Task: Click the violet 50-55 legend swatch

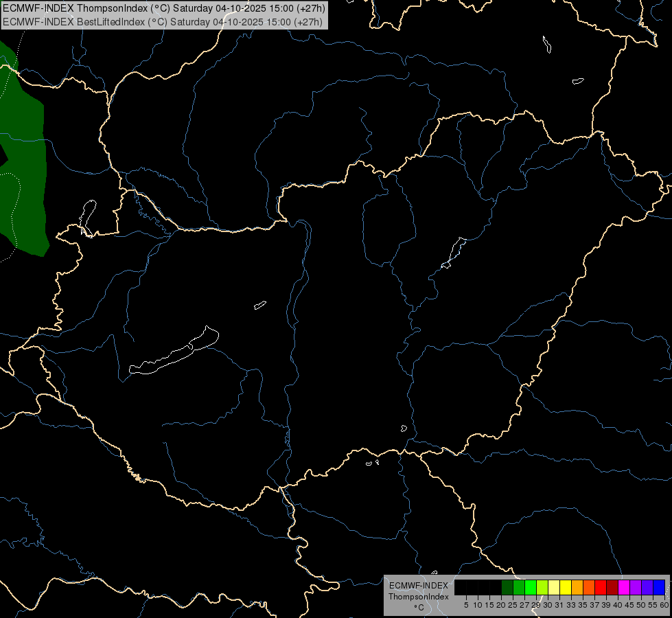Action: (647, 587)
